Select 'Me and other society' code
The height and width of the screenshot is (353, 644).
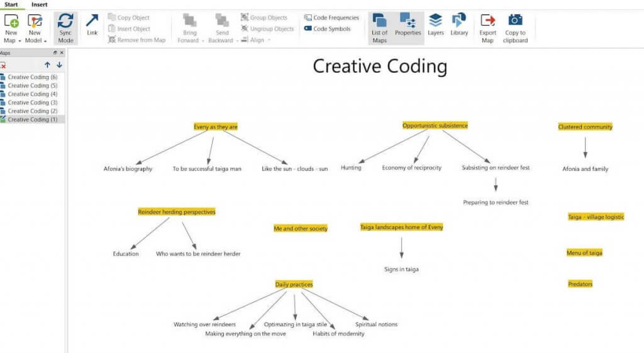pyautogui.click(x=301, y=228)
